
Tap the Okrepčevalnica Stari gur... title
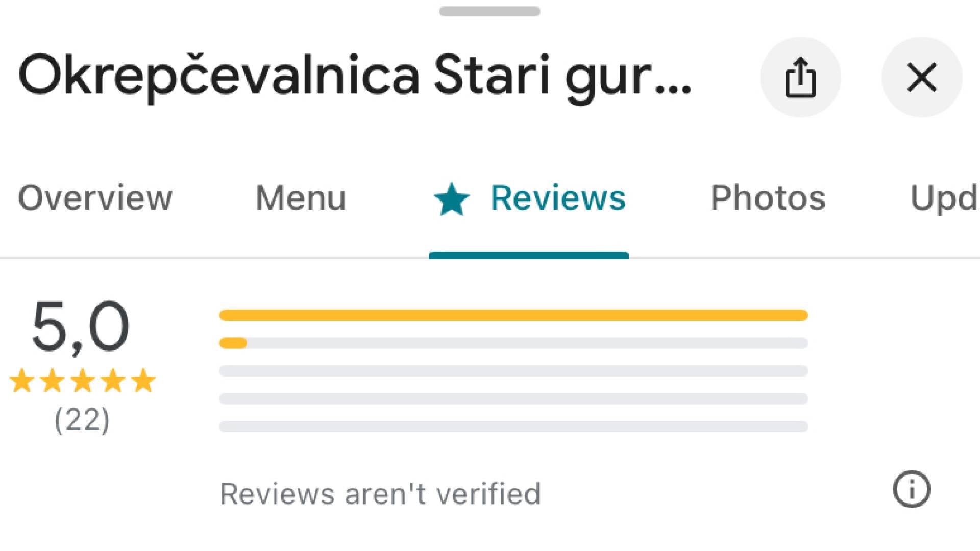pos(355,78)
